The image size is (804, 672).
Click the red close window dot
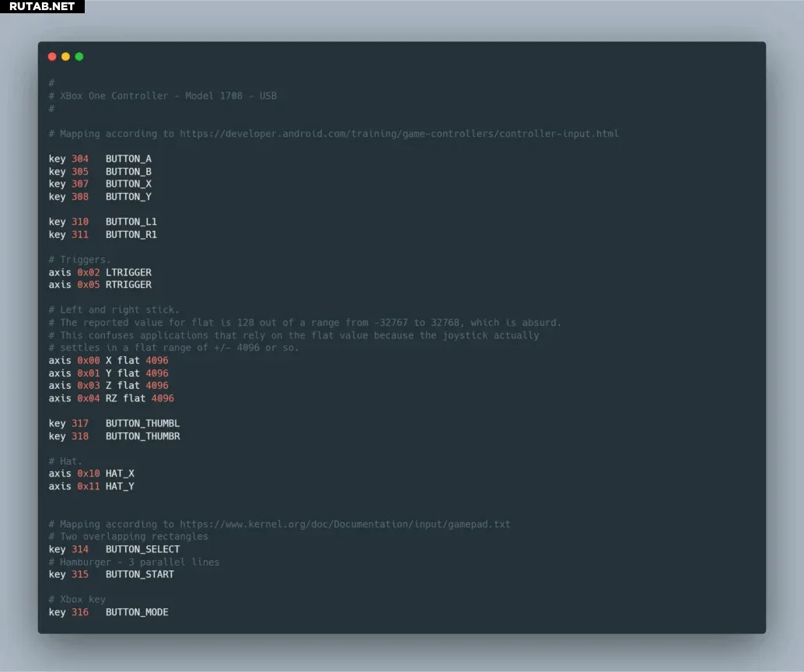click(x=52, y=57)
